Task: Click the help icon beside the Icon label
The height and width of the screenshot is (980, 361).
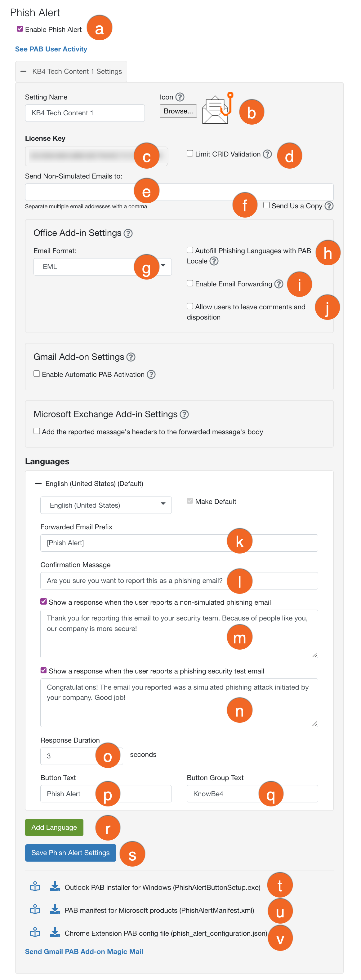Action: pos(180,97)
